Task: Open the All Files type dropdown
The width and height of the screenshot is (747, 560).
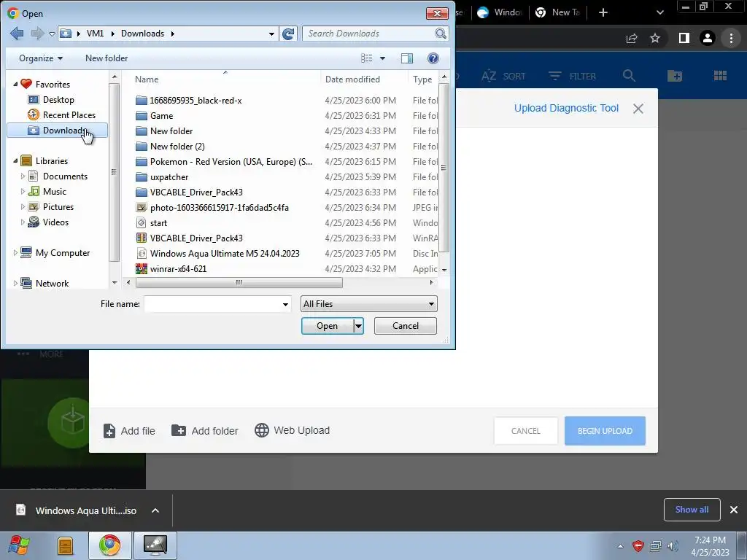Action: [368, 304]
